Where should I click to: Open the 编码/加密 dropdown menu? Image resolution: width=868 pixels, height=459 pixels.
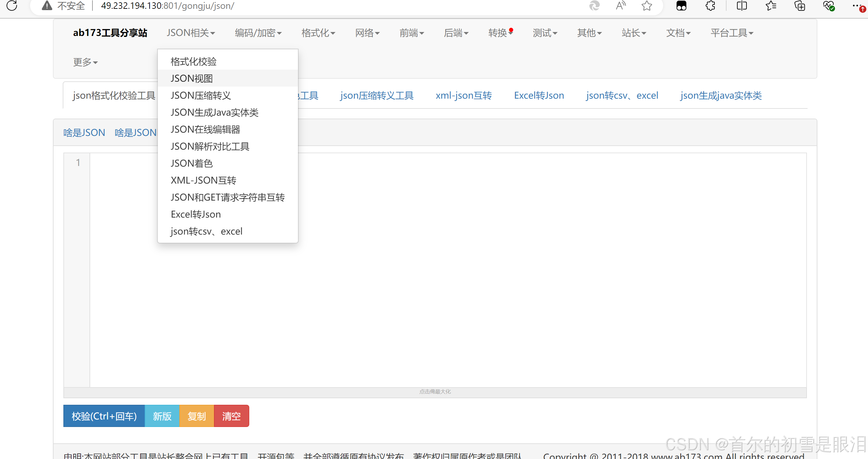258,33
